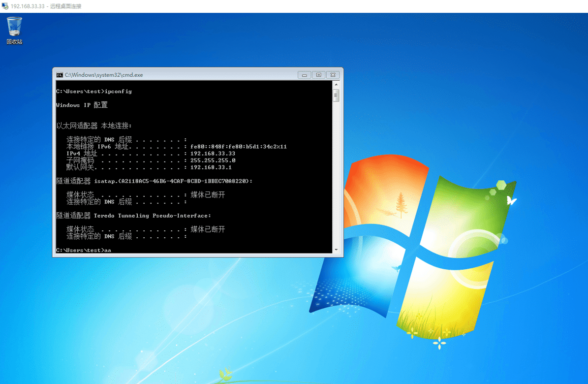588x384 pixels.
Task: Click the subnet mask 255.255.255.0
Action: pyautogui.click(x=213, y=160)
